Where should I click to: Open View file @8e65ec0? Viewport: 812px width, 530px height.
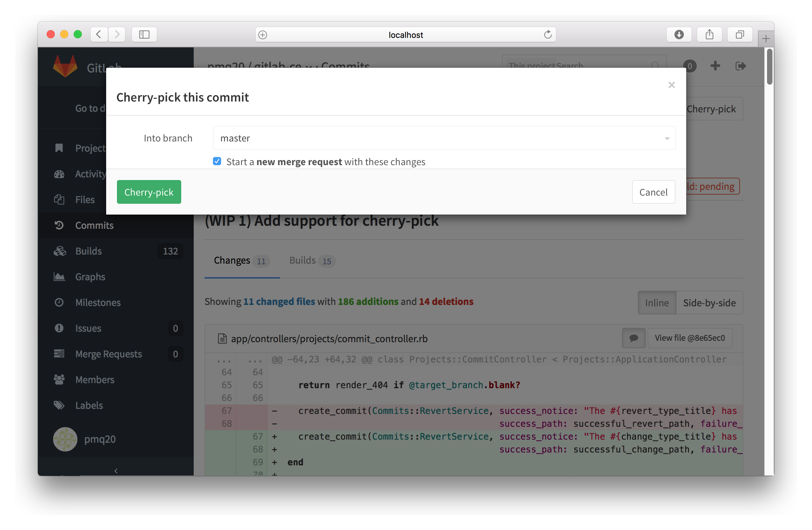690,338
